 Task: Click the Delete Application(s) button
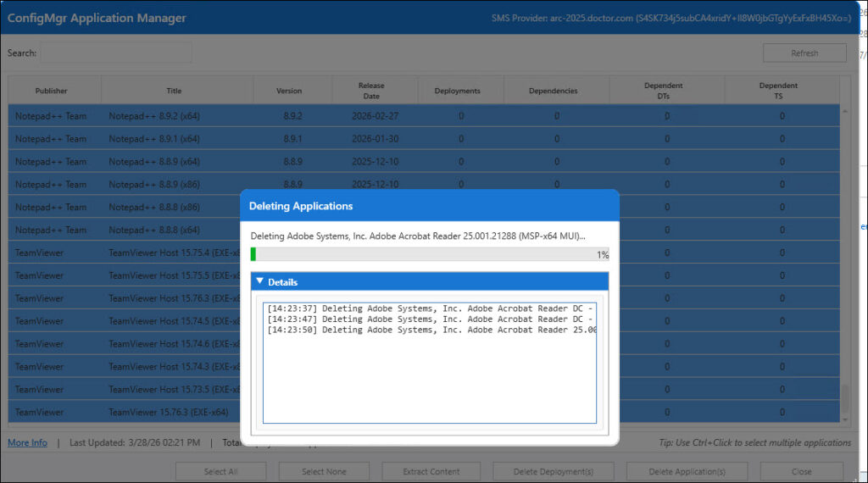(687, 471)
